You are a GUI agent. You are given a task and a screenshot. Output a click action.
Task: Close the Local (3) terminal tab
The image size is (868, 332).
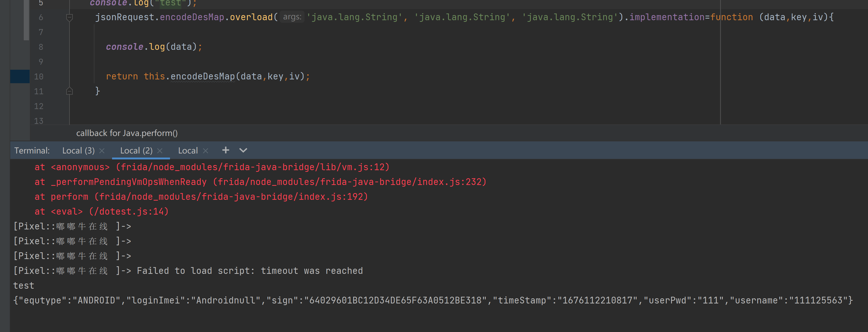click(102, 151)
